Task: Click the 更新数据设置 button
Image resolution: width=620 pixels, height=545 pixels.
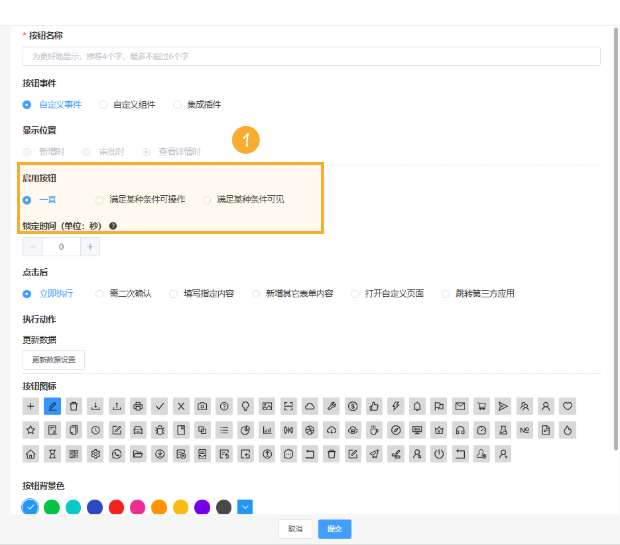Action: click(53, 360)
